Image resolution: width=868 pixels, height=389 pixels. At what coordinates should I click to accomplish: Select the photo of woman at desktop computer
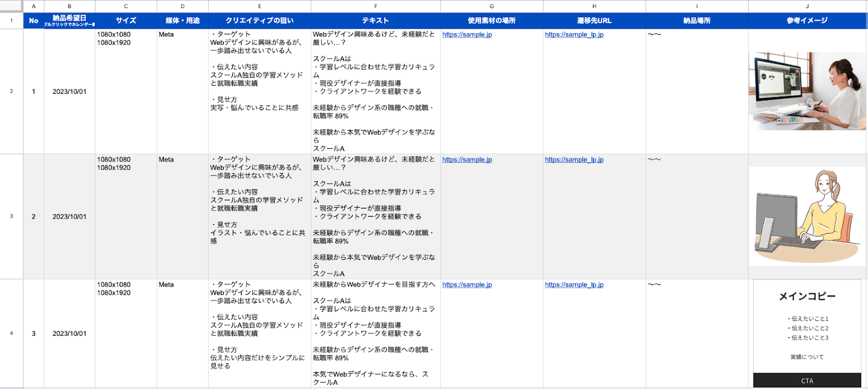coord(807,91)
